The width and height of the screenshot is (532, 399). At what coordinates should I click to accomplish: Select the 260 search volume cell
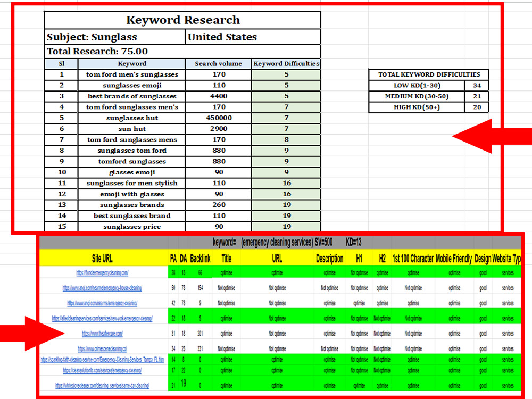tap(219, 205)
